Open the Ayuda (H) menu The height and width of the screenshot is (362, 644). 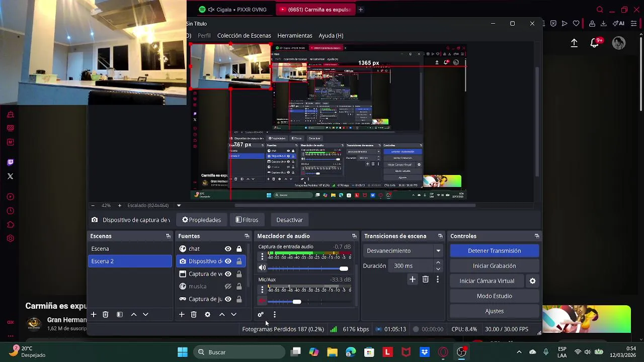pyautogui.click(x=331, y=36)
